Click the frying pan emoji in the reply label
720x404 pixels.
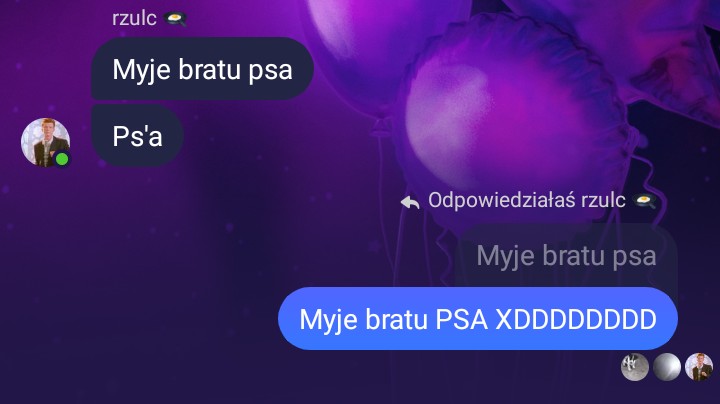[644, 201]
